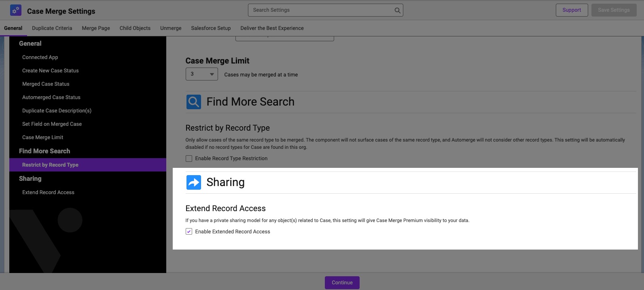Open the Case Merge Limit dropdown
This screenshot has width=644, height=290.
click(202, 74)
